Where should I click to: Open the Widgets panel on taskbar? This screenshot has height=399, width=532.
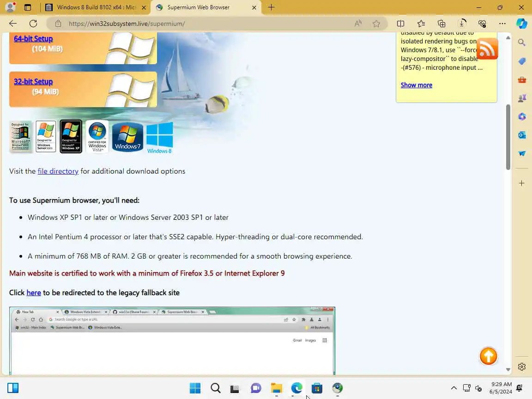click(13, 388)
